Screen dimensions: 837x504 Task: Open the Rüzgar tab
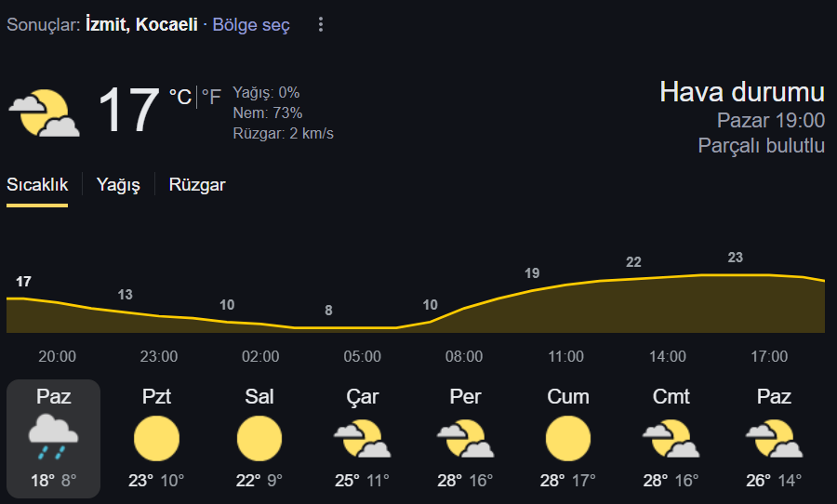click(x=197, y=185)
